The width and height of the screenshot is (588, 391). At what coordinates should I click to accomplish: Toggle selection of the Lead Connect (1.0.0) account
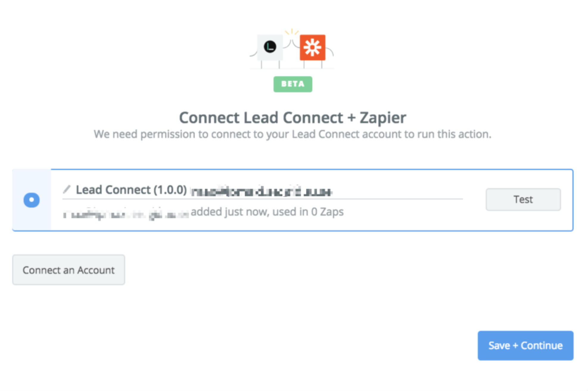click(31, 200)
